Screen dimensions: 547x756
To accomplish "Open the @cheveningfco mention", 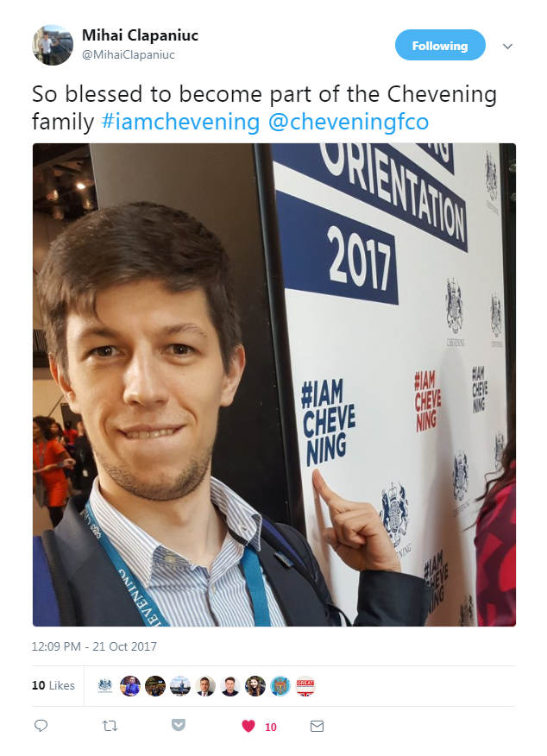I will (x=349, y=122).
